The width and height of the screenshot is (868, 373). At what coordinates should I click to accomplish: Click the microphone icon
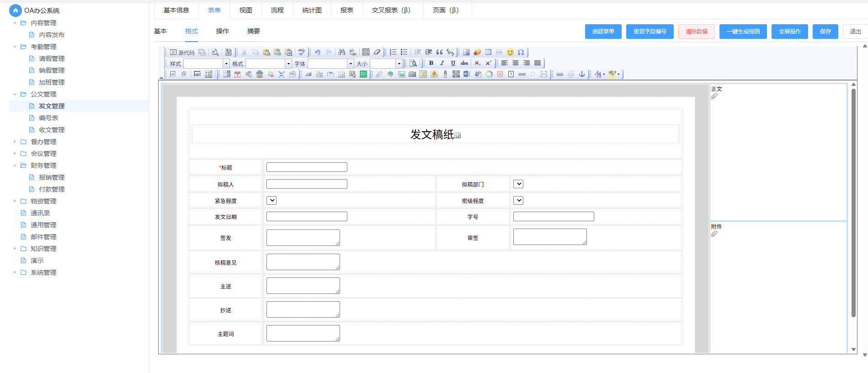pos(445,74)
